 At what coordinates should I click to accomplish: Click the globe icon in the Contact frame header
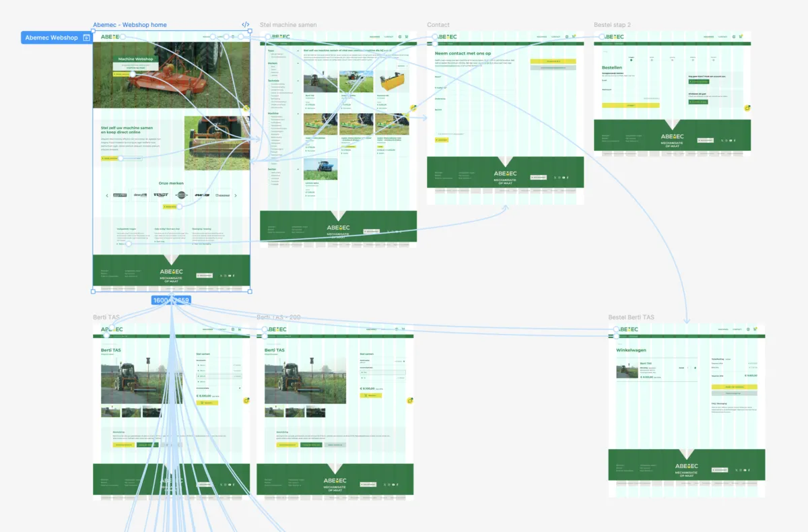567,36
